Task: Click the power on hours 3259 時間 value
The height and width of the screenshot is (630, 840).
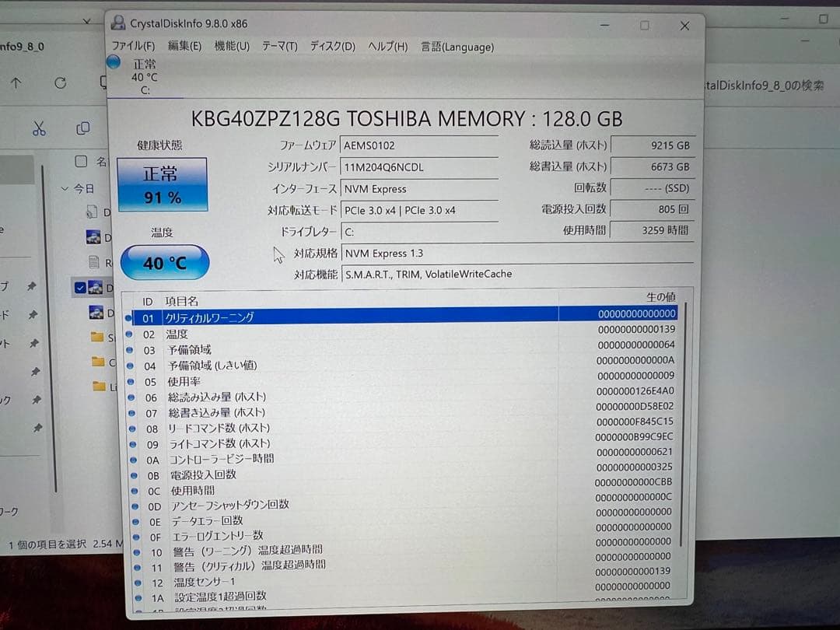Action: click(653, 230)
